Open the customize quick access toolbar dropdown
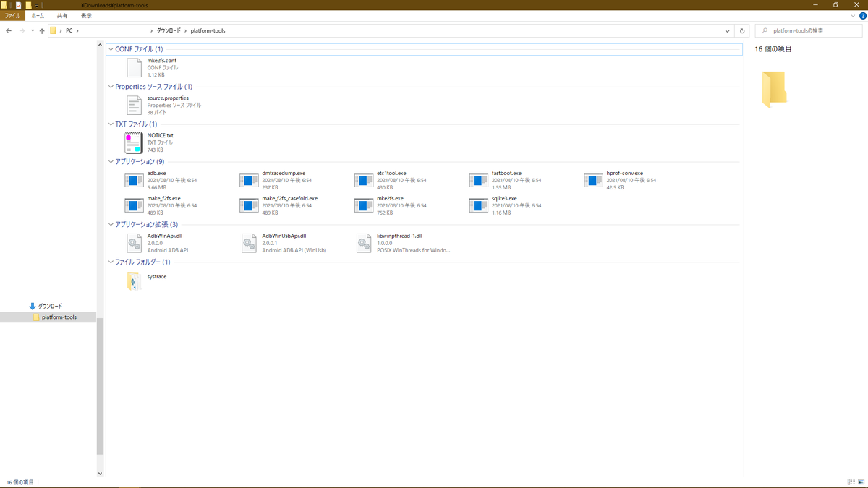Viewport: 868px width, 488px height. coord(37,4)
